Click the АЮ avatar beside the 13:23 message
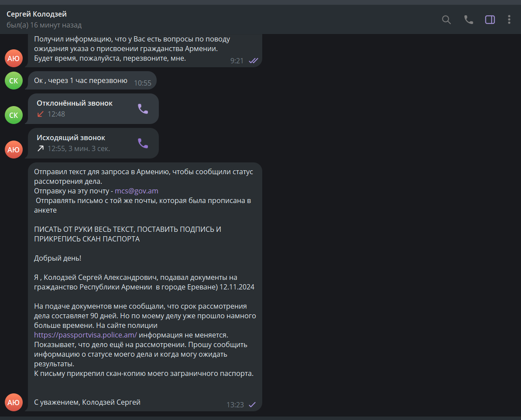Viewport: 521px width, 420px height. click(x=14, y=403)
